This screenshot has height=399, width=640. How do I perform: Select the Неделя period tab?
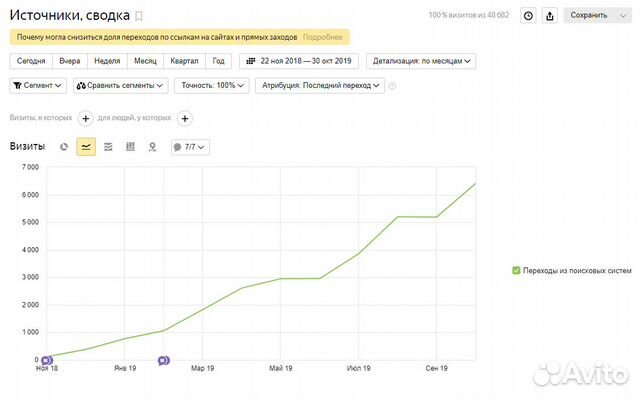coord(107,61)
